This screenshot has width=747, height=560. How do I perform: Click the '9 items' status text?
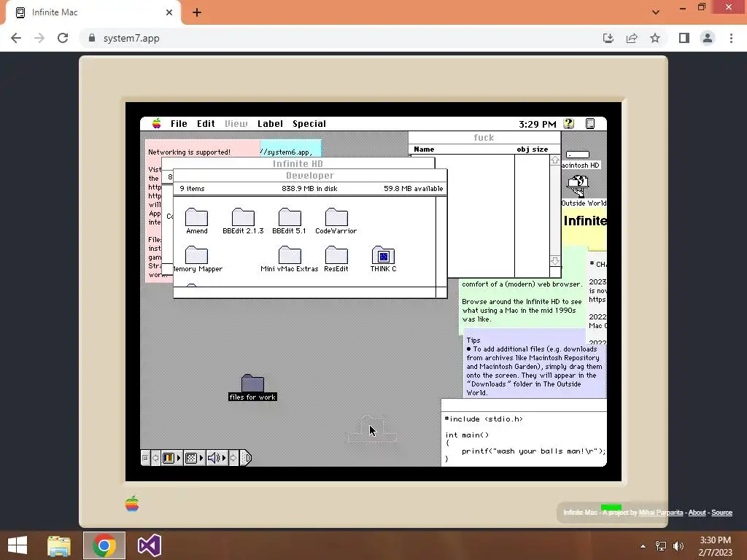(192, 189)
